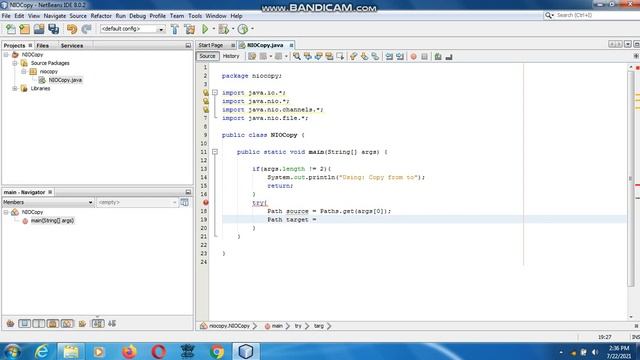Click the Save All toolbar icon

(53, 29)
